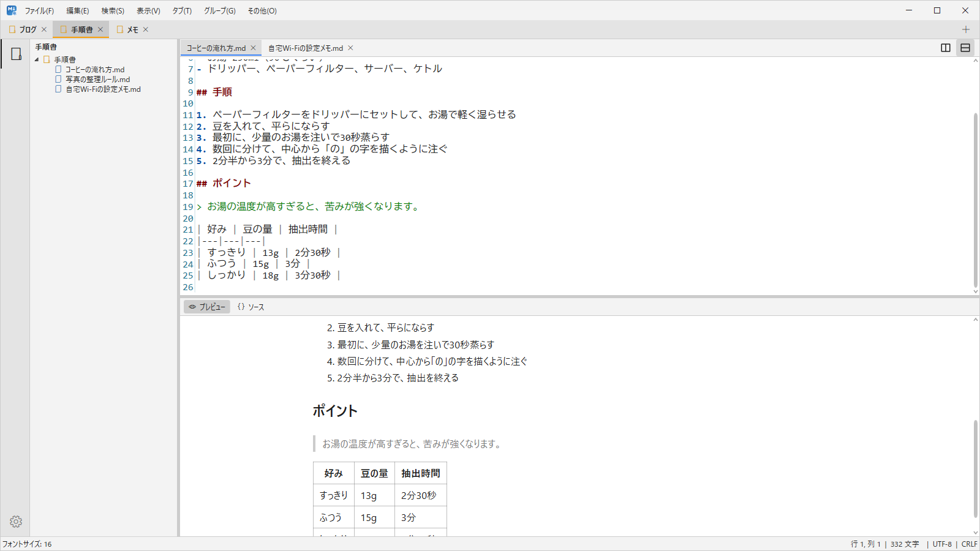Switch to vertical split layout icon
Viewport: 980px width, 551px height.
(946, 48)
